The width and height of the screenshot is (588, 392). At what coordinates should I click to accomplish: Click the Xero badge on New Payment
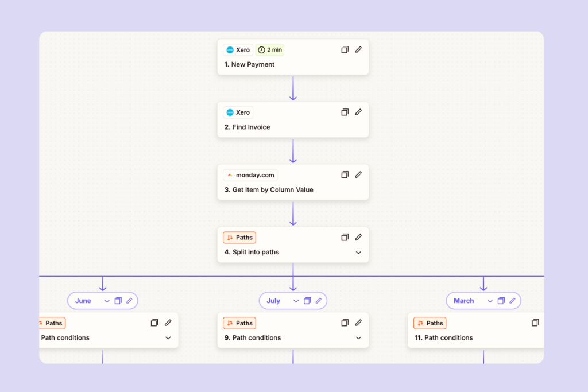tap(238, 50)
